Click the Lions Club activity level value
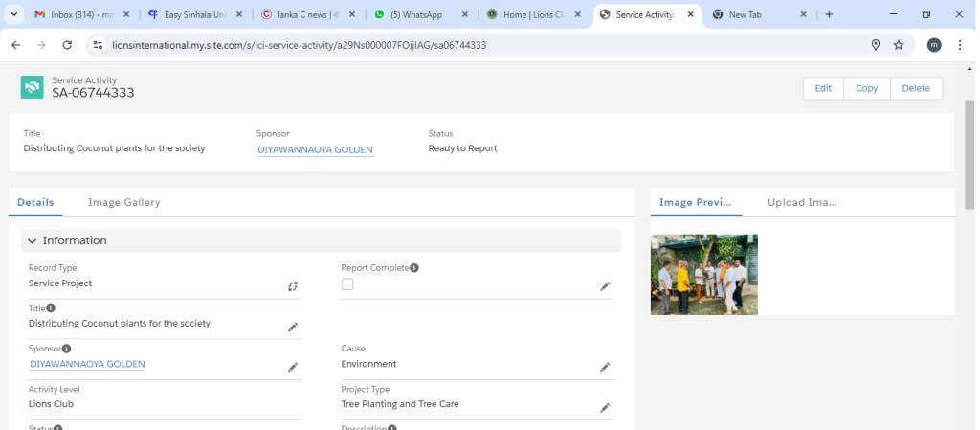 (52, 404)
